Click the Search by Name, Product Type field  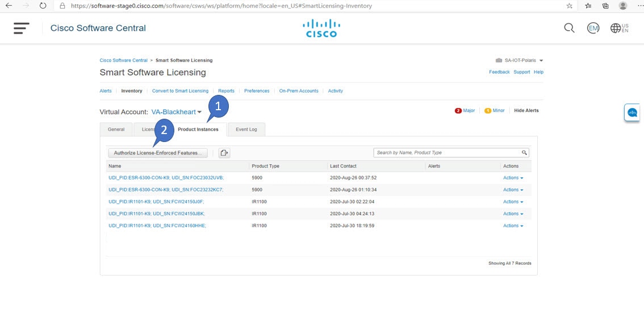451,152
